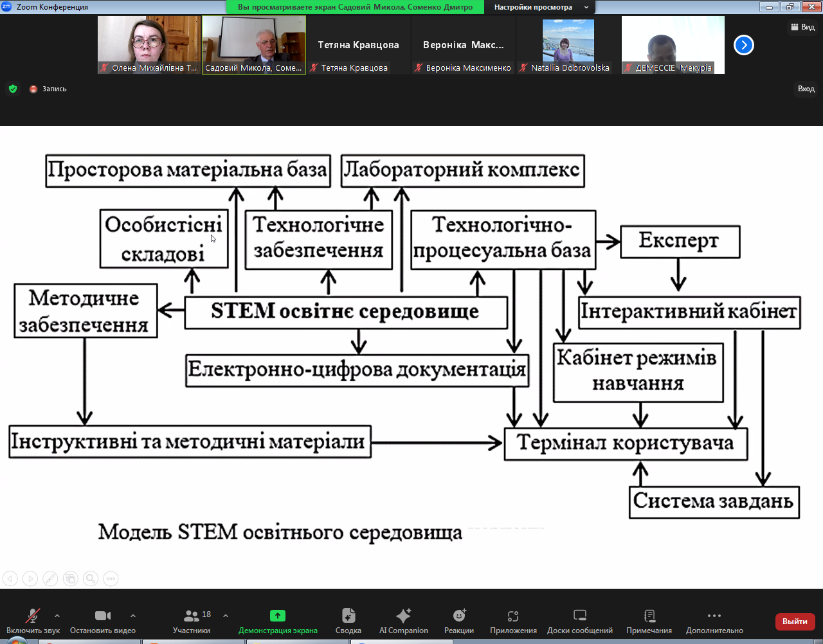Open Доски сообщений whiteboards
Image resolution: width=823 pixels, height=644 pixels.
579,616
